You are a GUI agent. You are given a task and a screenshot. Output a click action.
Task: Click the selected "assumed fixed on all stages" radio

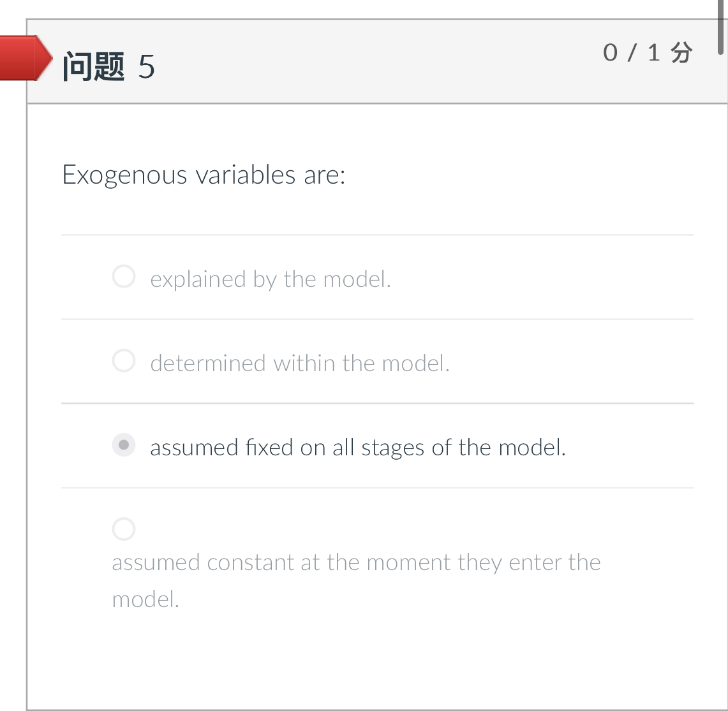tap(123, 445)
